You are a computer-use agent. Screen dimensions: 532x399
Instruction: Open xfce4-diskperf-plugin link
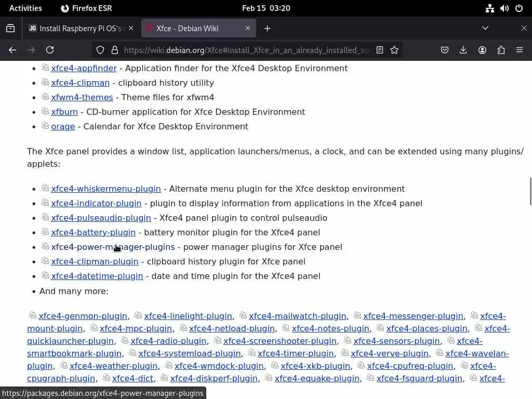214,379
